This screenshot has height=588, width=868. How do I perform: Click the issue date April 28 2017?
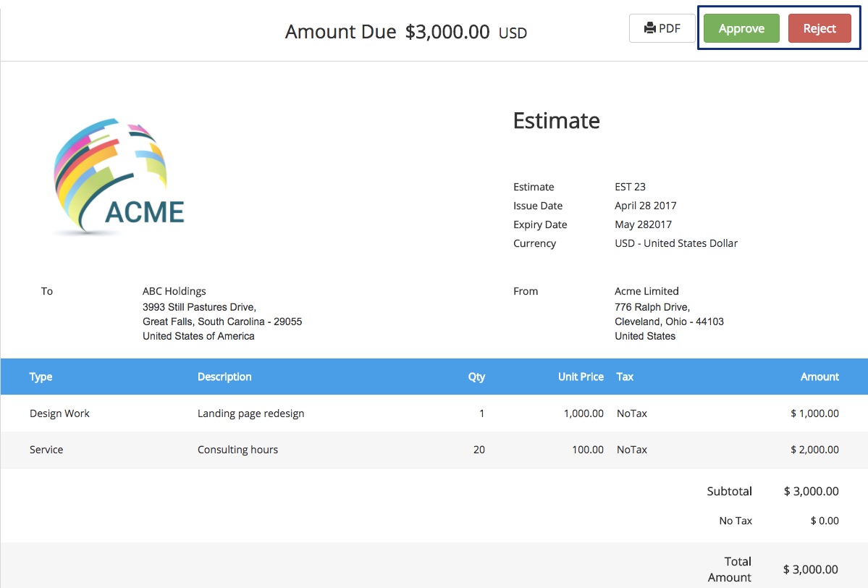click(646, 206)
